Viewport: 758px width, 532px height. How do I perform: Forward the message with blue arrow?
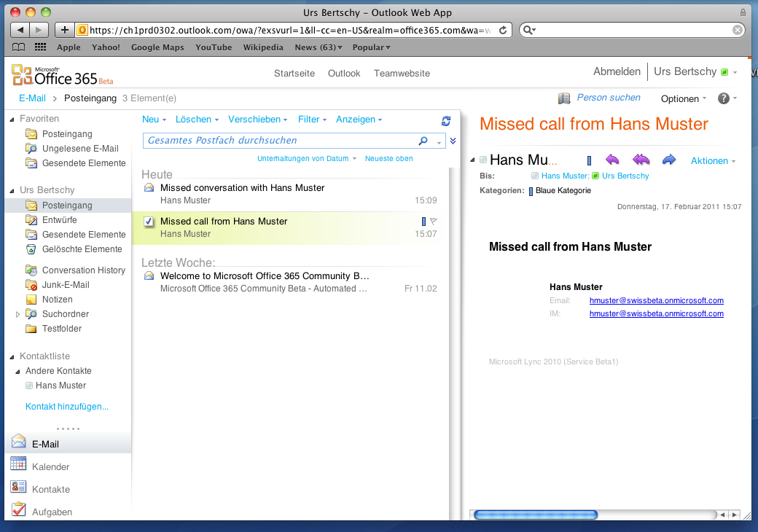(x=669, y=160)
